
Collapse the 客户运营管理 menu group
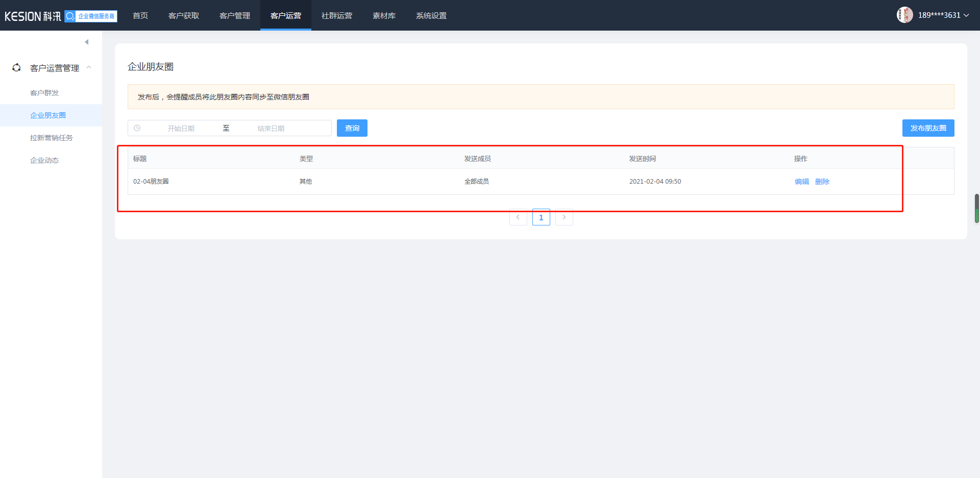point(89,68)
